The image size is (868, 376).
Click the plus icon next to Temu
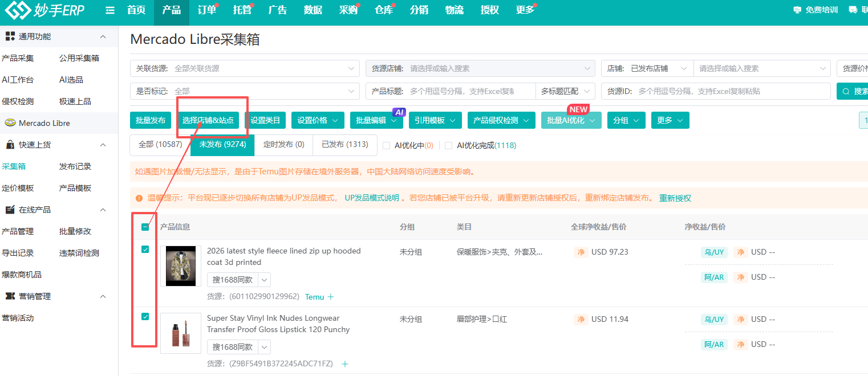point(331,297)
